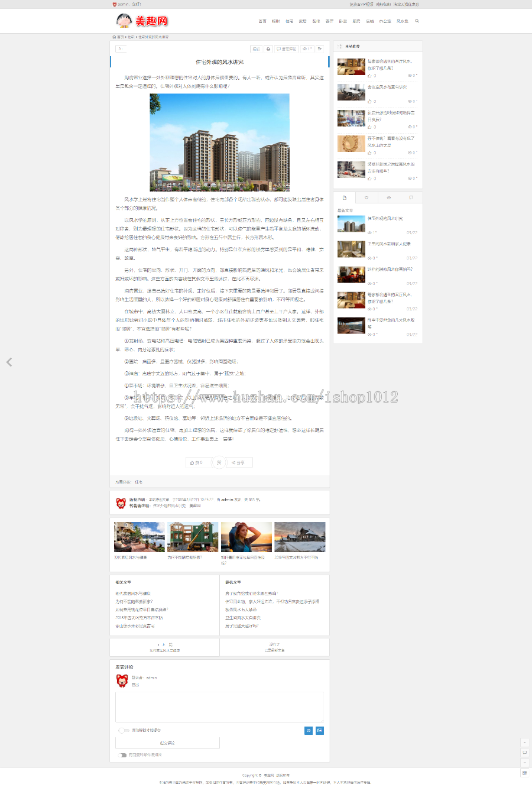This screenshot has width=532, height=791.
Task: Open 客厅 in the main navigation
Action: pyautogui.click(x=329, y=21)
